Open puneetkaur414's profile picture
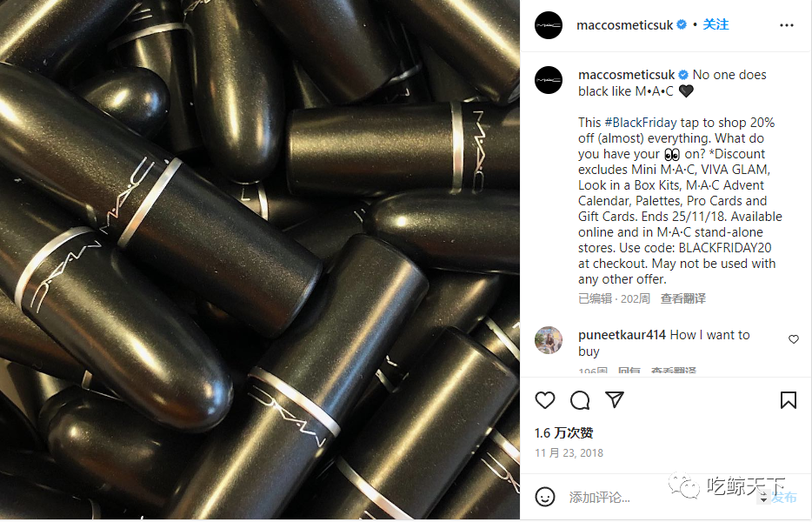Viewport: 812px width, 522px height. coord(549,340)
